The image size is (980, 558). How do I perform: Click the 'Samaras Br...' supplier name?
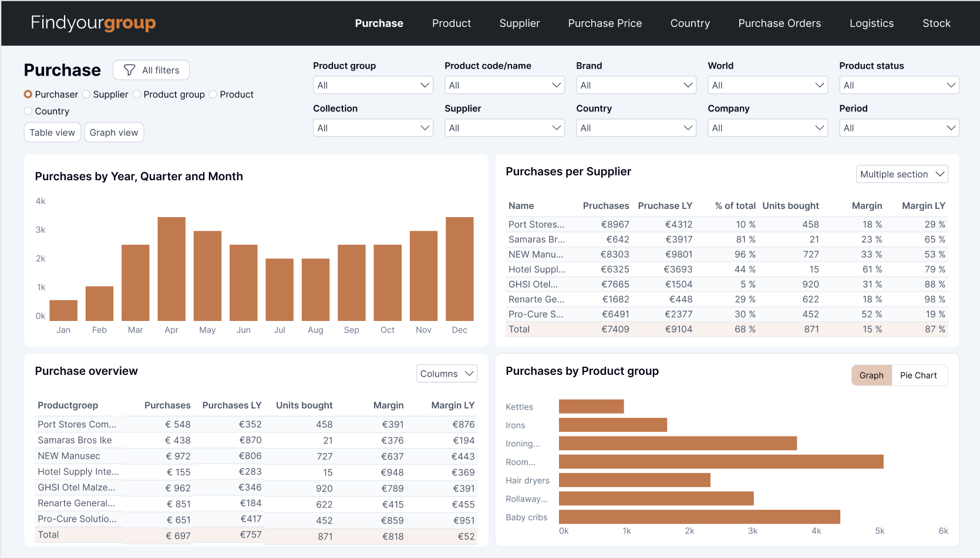pyautogui.click(x=537, y=239)
